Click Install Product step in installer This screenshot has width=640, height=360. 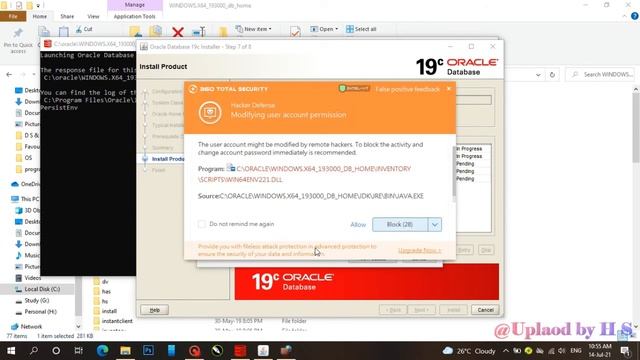(x=168, y=159)
